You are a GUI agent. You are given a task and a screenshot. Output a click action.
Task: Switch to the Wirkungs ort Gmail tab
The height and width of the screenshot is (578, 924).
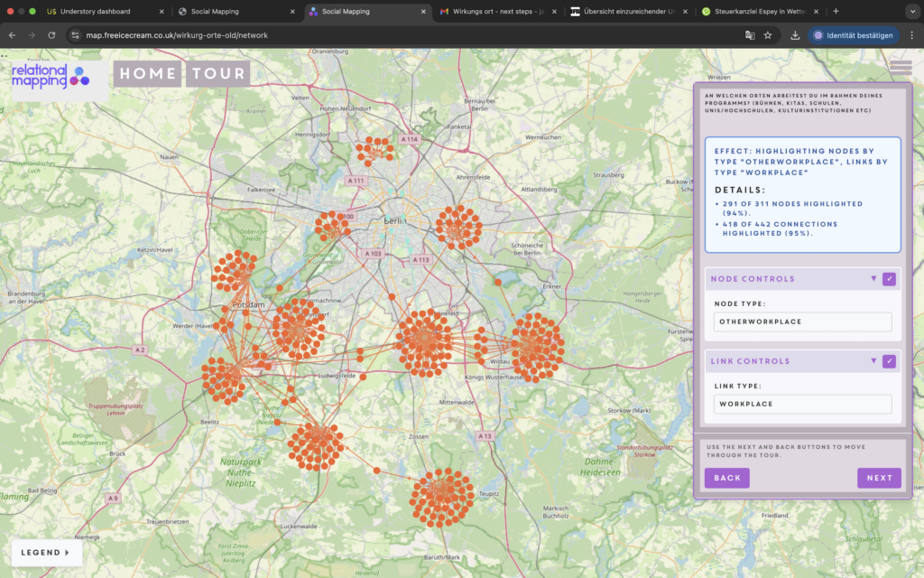click(496, 12)
